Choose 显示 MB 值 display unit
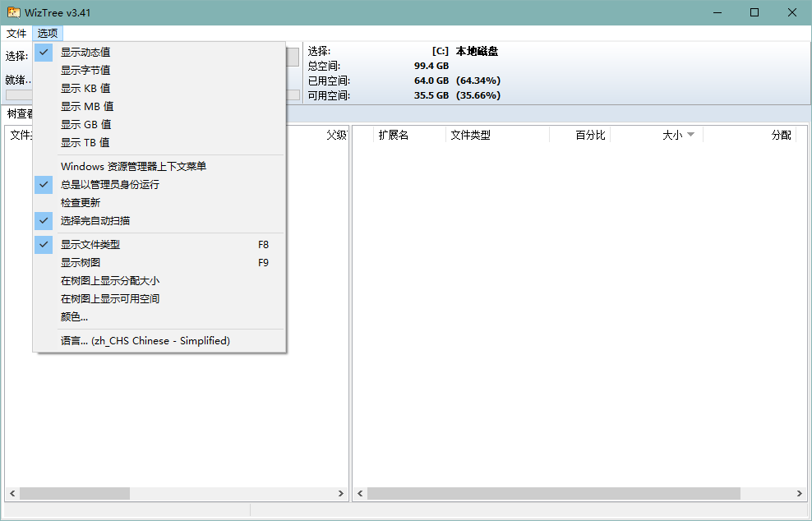Screen dimensions: 812x521 (86, 106)
